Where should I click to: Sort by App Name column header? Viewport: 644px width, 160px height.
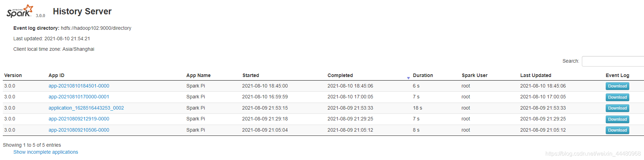pyautogui.click(x=198, y=75)
